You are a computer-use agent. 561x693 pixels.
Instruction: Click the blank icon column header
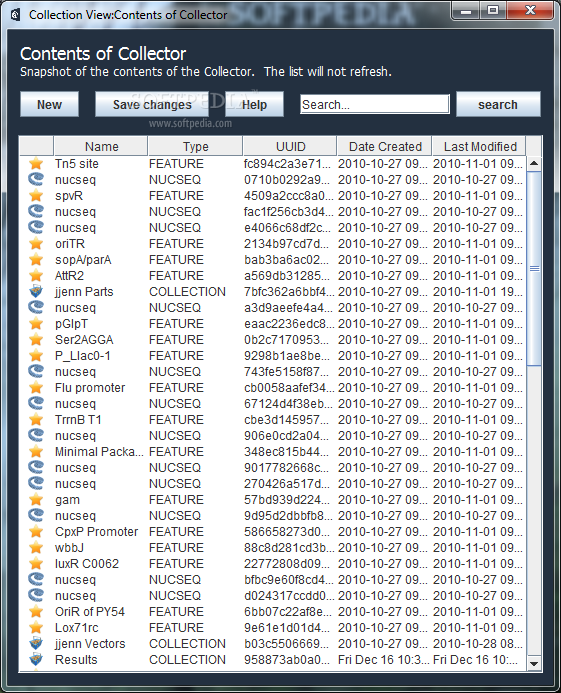pyautogui.click(x=36, y=146)
